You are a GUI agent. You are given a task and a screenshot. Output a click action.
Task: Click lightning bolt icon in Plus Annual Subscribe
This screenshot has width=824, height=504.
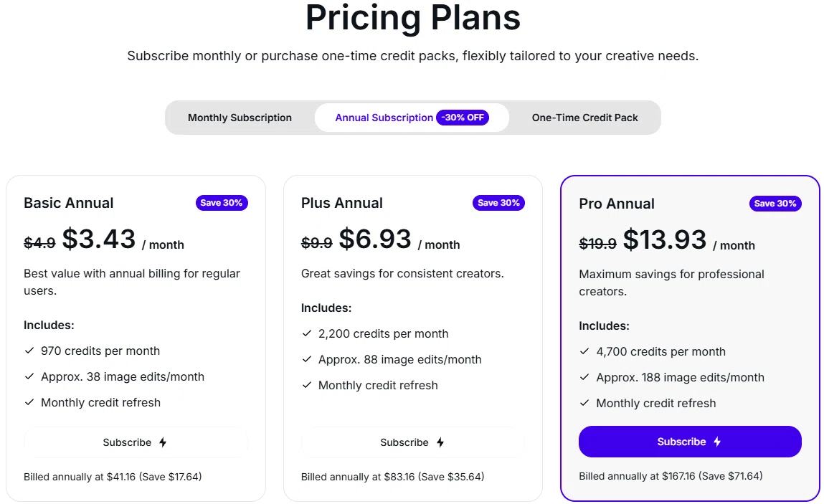point(440,442)
